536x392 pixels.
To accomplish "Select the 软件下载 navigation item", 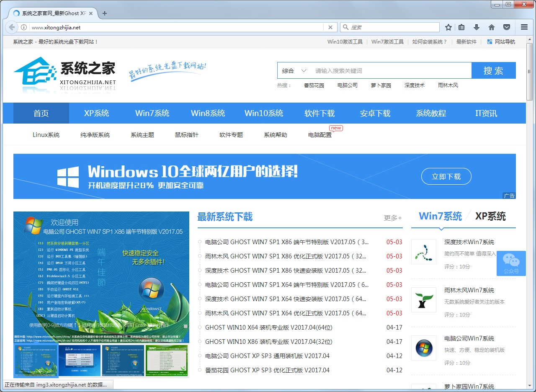I will (x=320, y=113).
